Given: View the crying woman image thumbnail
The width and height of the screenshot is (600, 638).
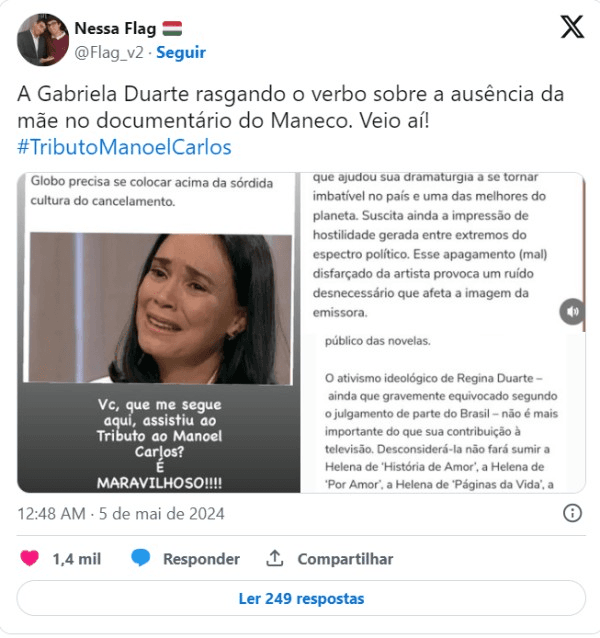Looking at the screenshot, I should click(x=161, y=308).
